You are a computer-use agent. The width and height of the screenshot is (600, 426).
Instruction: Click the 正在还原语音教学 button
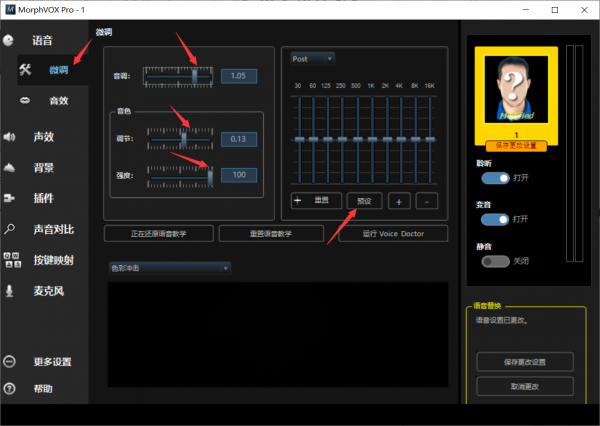tap(159, 233)
